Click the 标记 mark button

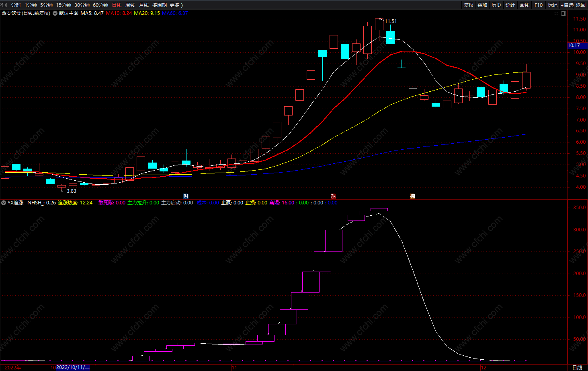coord(553,5)
